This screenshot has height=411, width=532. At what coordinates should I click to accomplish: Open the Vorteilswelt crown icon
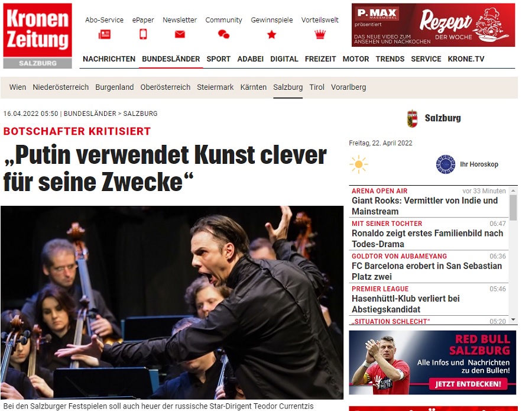pyautogui.click(x=320, y=34)
